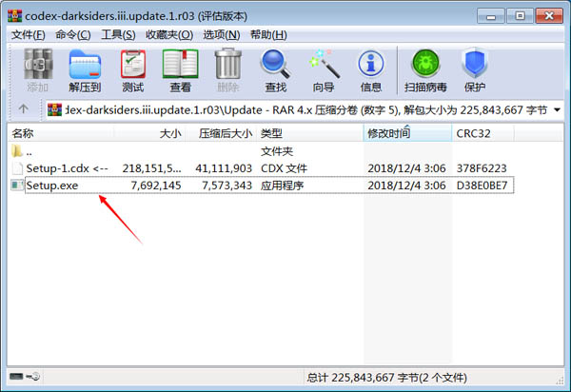Click Setup.exe date 2018/12/4 3:06
The height and width of the screenshot is (392, 571).
[406, 186]
